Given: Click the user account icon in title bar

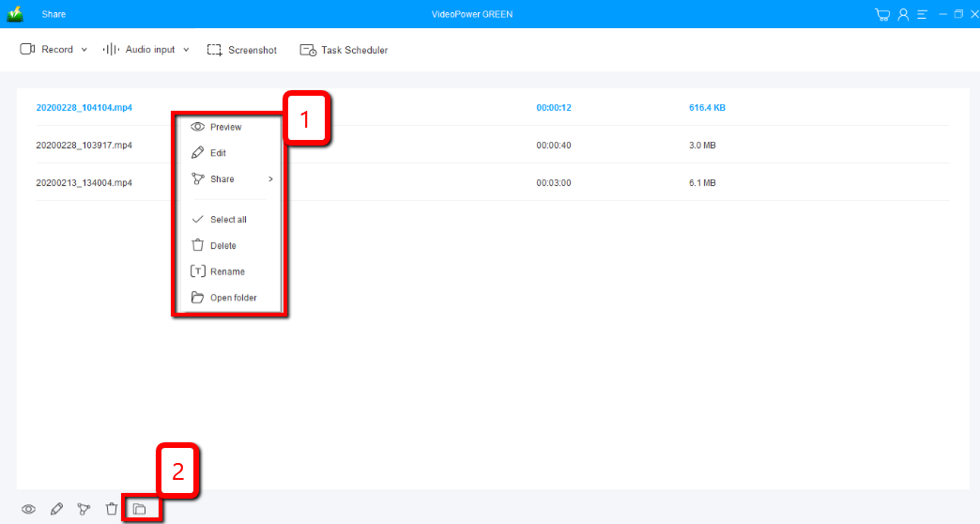Looking at the screenshot, I should (903, 14).
